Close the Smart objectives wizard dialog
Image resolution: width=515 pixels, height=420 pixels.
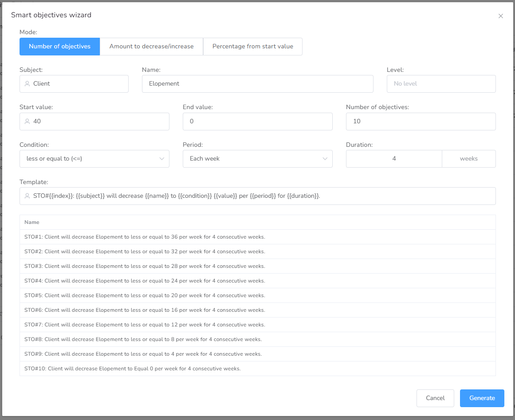point(500,16)
